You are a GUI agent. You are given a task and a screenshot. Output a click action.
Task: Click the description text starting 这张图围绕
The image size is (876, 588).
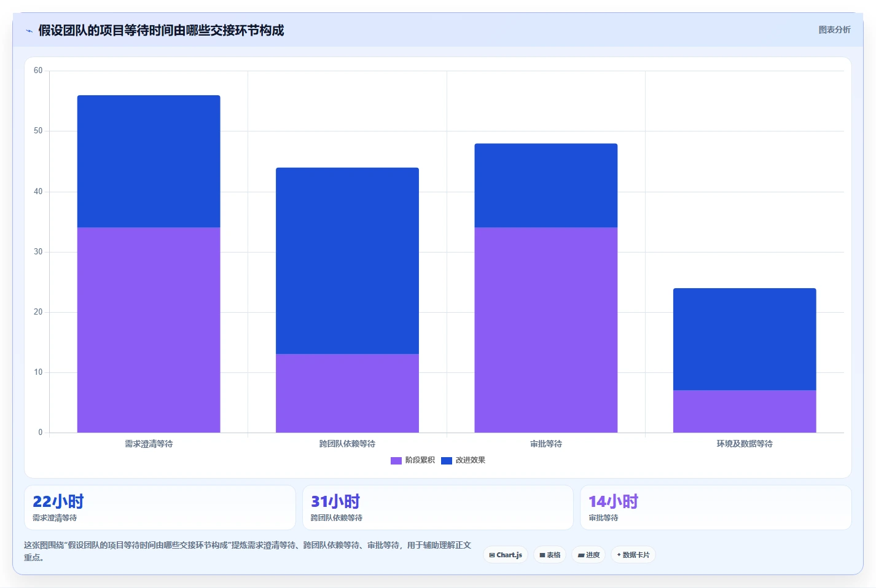pyautogui.click(x=248, y=551)
